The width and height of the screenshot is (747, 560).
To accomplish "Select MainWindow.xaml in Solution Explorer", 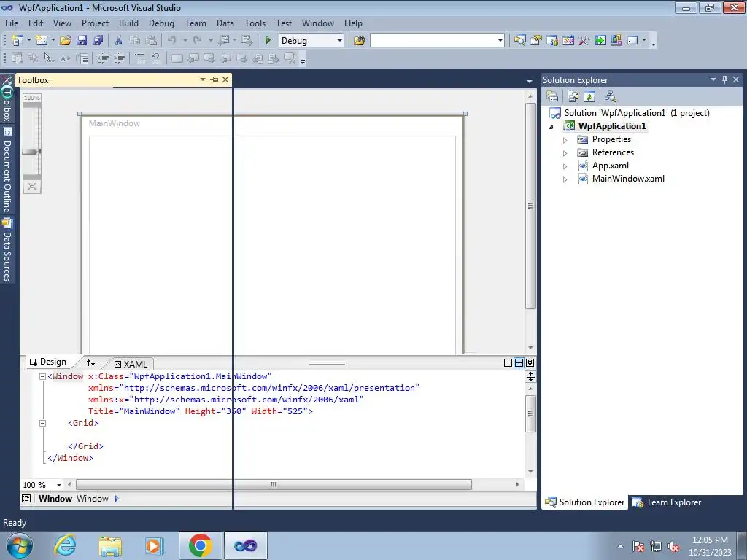I will [628, 179].
